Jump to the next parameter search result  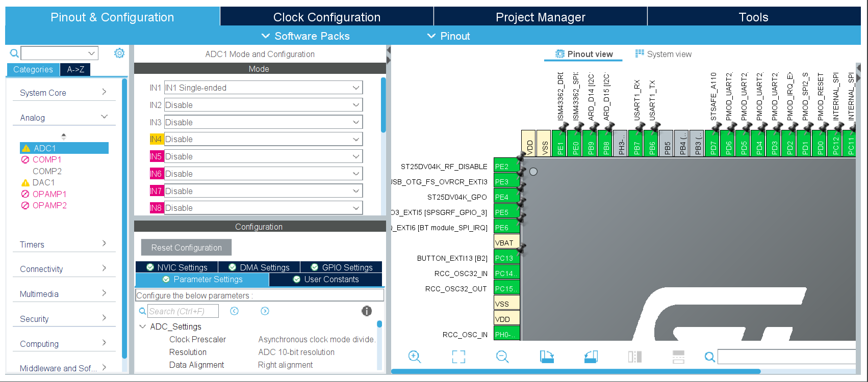coord(265,311)
